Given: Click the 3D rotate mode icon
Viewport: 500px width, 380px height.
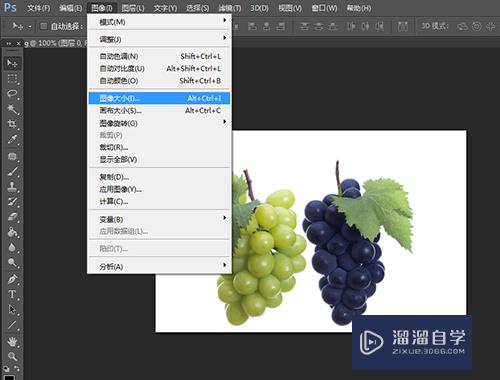Looking at the screenshot, I should coord(462,26).
